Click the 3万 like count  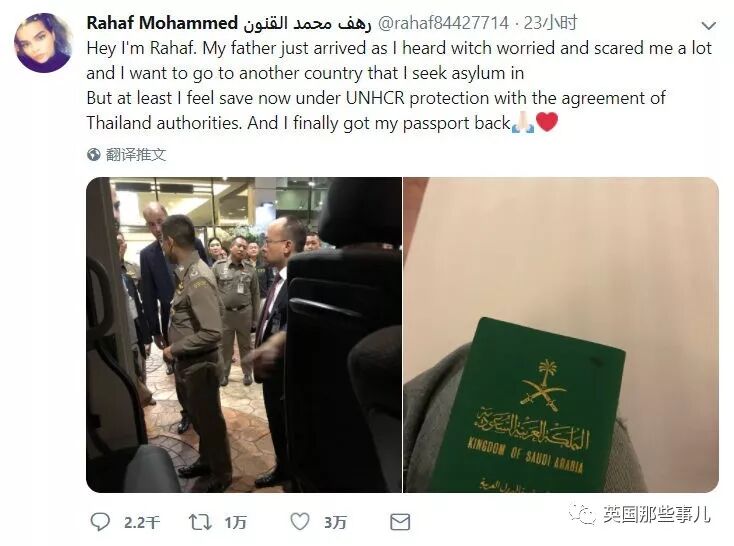pos(335,523)
